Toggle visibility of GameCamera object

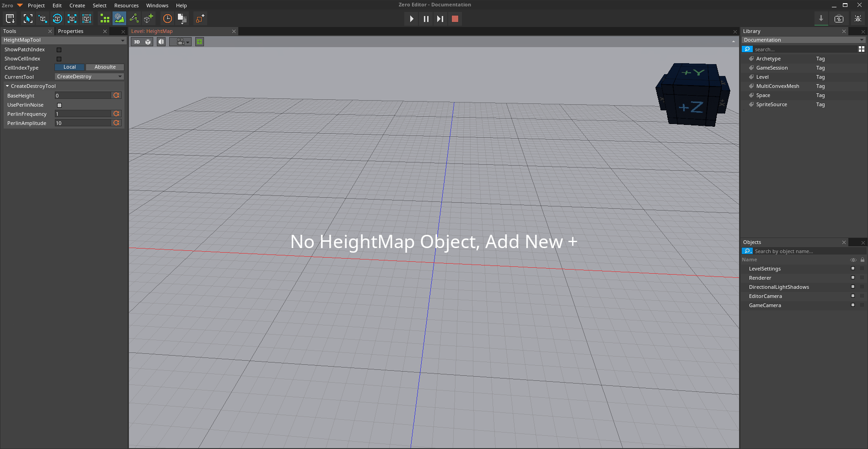[853, 305]
